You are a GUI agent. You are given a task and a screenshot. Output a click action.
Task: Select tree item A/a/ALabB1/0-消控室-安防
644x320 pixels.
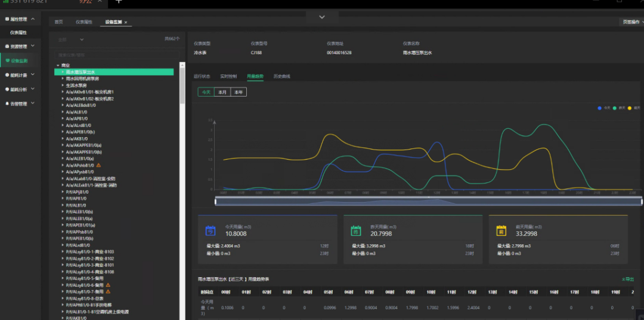pyautogui.click(x=91, y=178)
